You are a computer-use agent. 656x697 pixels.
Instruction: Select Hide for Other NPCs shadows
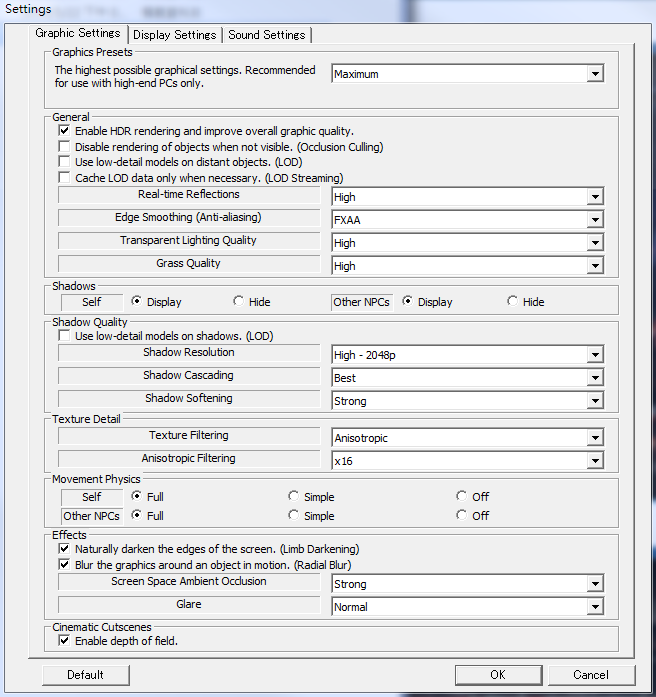pos(512,301)
